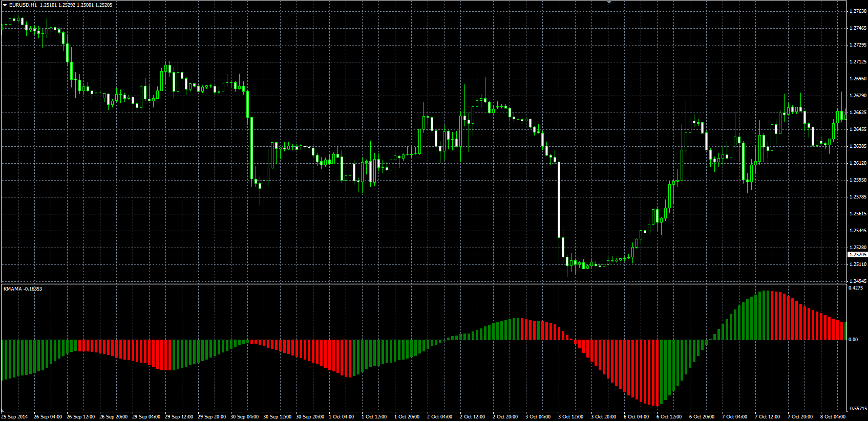Click the 7 Oct 20:00 time label
This screenshot has height=422, width=868.
click(800, 417)
